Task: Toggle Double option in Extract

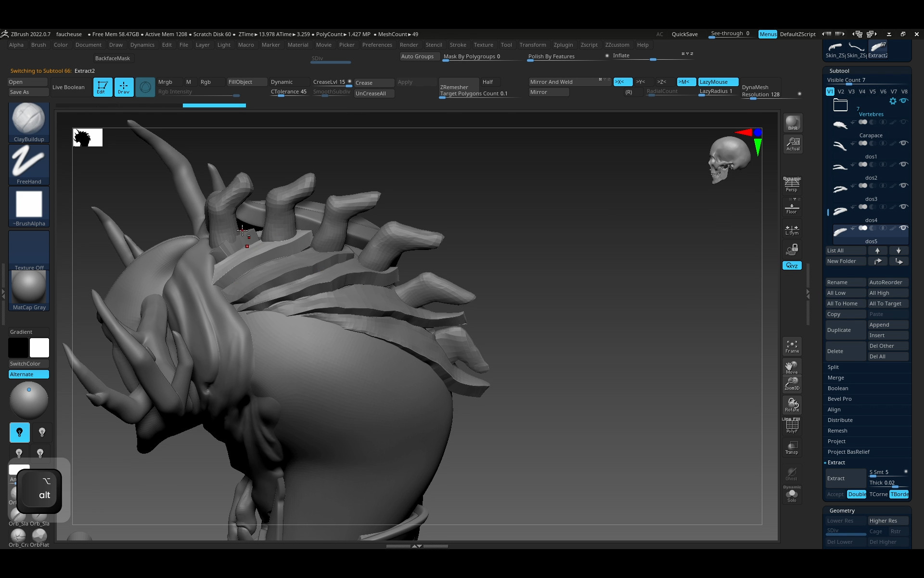Action: [x=856, y=494]
